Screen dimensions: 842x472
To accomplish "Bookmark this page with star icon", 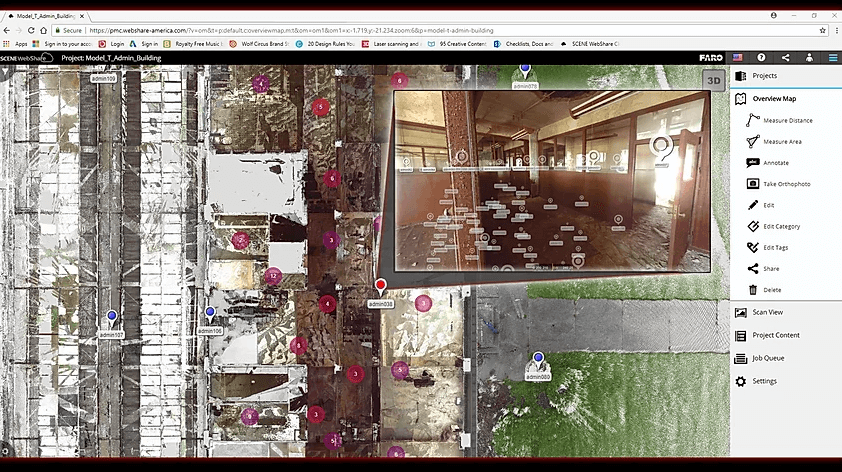I will click(823, 31).
